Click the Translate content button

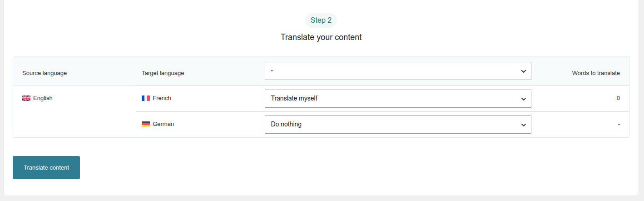[46, 168]
